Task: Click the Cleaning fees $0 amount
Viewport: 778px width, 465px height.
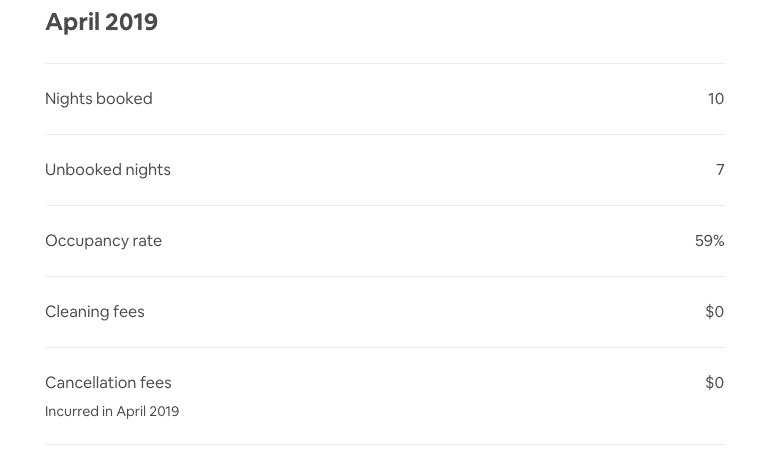Action: tap(714, 312)
